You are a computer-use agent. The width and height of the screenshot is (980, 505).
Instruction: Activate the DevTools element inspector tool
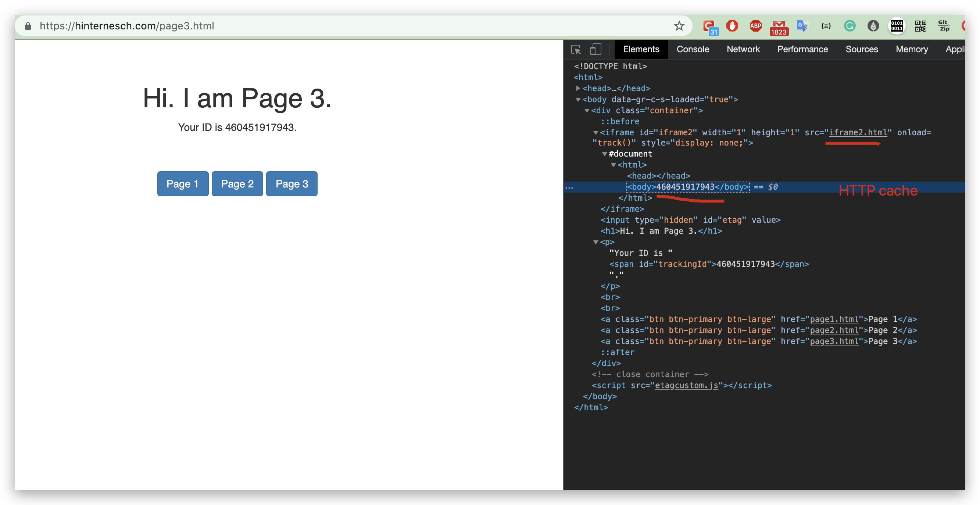[x=576, y=50]
